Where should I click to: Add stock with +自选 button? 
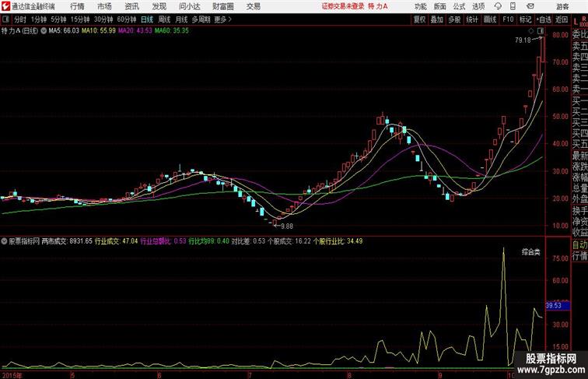pos(544,19)
